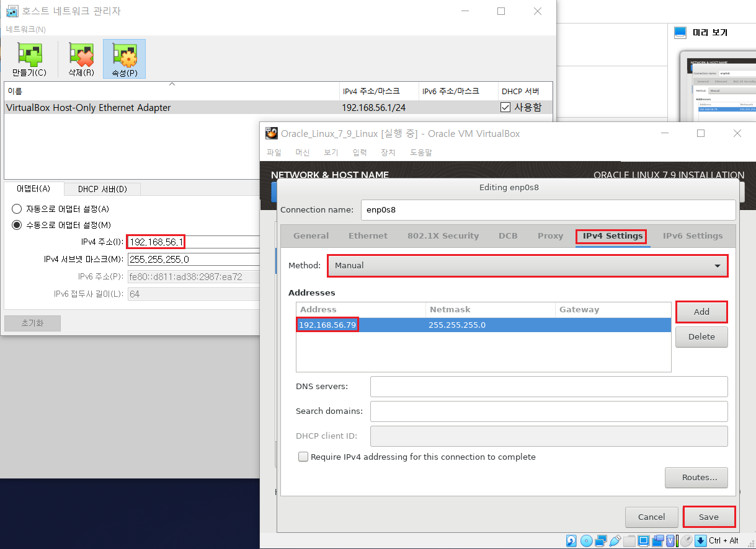Sort adapter list by 이름 column header

[172, 91]
